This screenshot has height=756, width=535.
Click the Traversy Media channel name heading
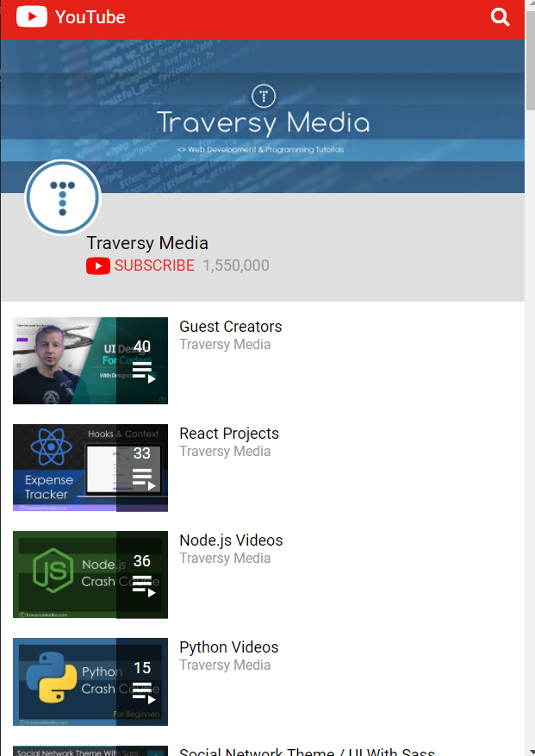(x=147, y=243)
